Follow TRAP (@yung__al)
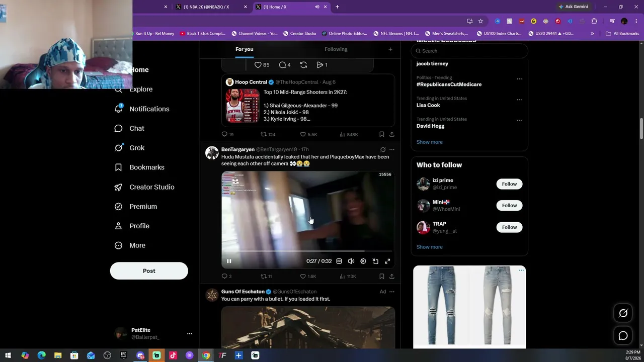This screenshot has width=644, height=362. (509, 227)
